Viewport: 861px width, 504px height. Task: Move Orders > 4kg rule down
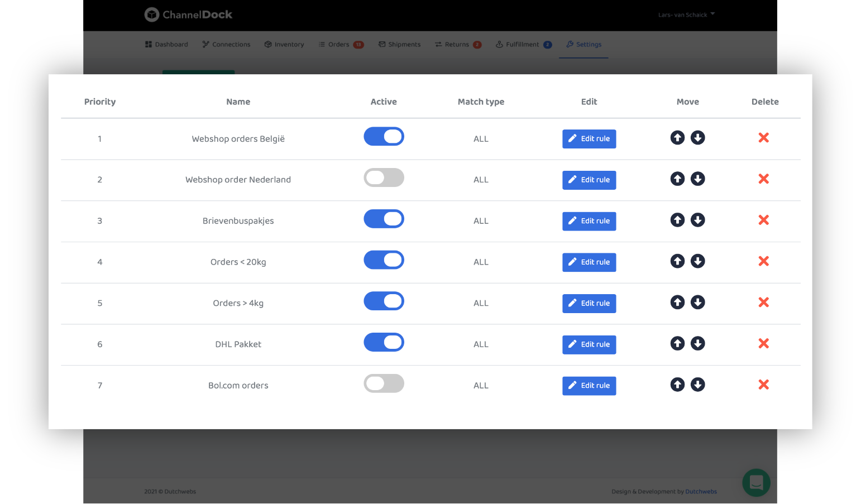[x=697, y=302]
